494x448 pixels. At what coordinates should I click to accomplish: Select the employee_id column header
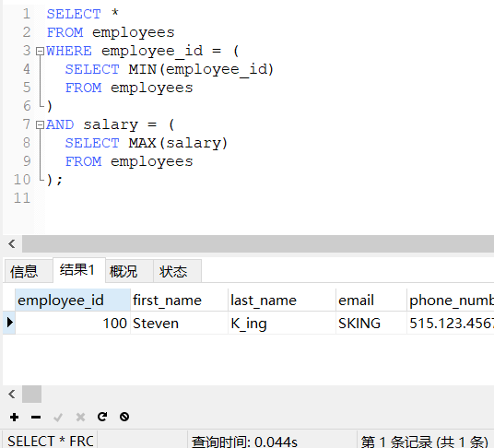[73, 300]
